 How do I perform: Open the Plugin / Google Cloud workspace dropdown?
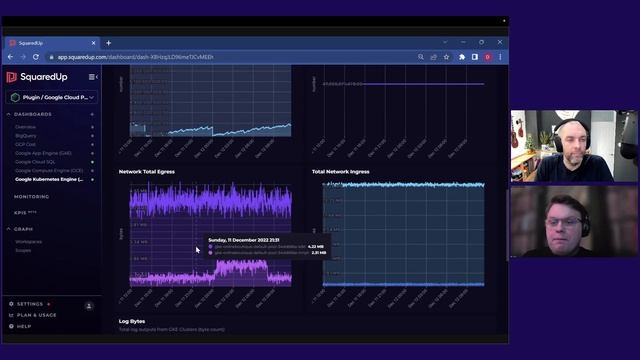pyautogui.click(x=52, y=97)
